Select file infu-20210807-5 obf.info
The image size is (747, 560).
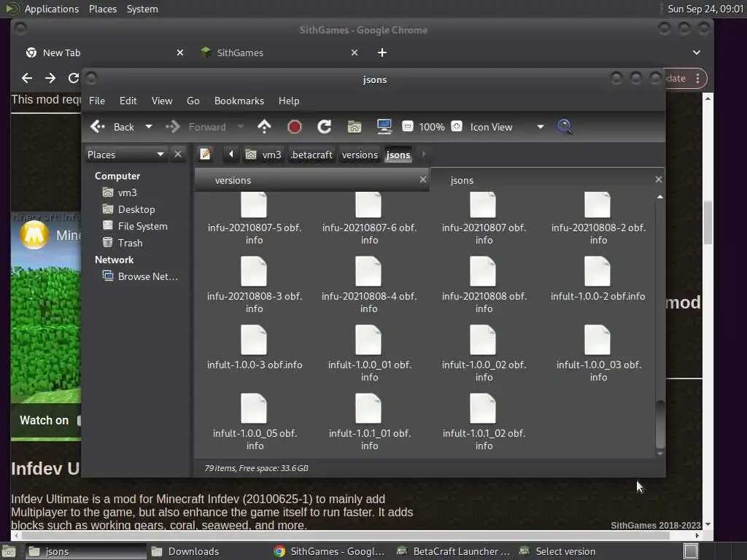click(255, 219)
